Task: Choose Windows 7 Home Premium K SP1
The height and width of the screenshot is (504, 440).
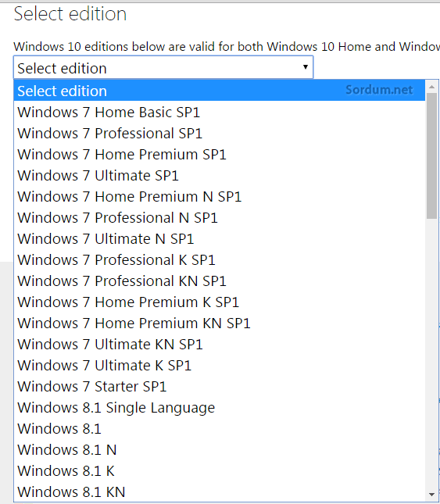Action: click(220, 302)
